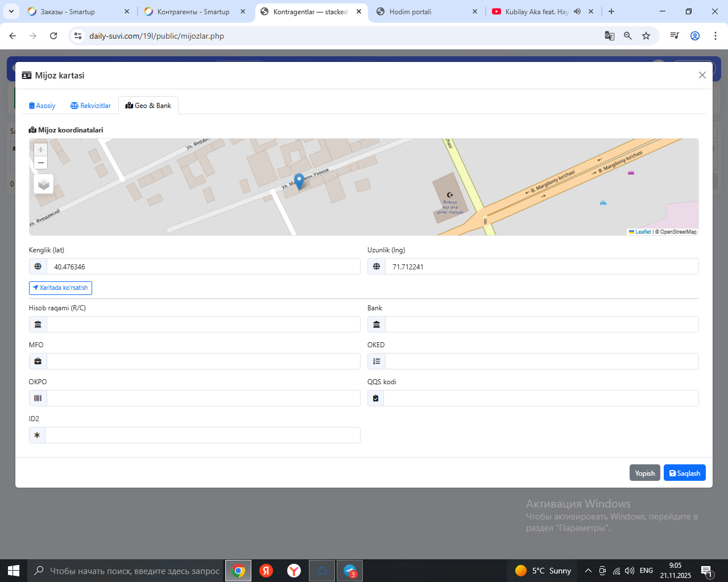
Task: Click Xaritada ko'rsatish button
Action: [x=60, y=288]
